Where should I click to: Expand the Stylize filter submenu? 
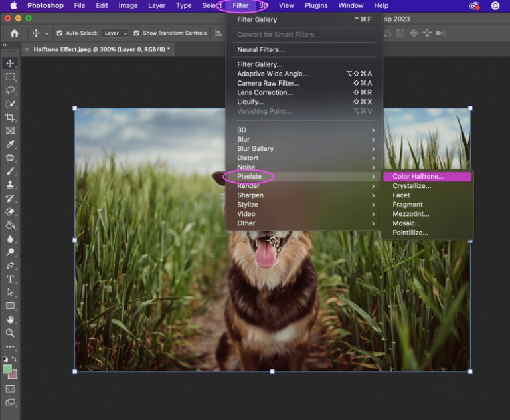[248, 205]
